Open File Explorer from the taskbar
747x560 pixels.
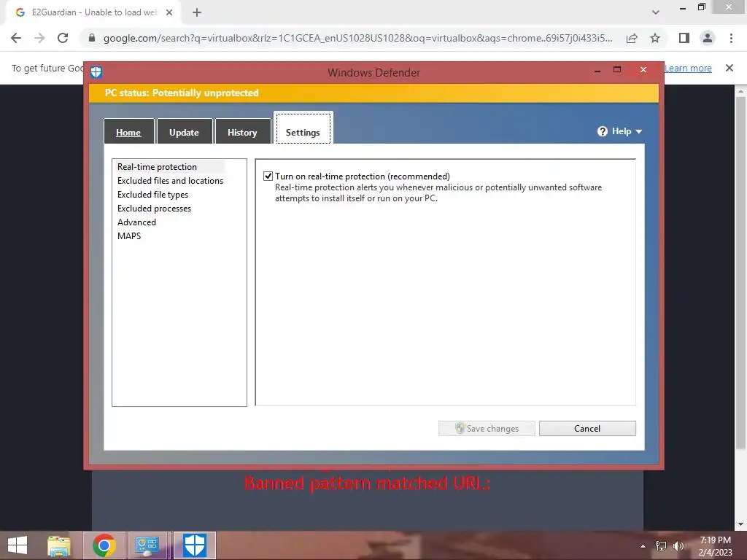coord(59,545)
